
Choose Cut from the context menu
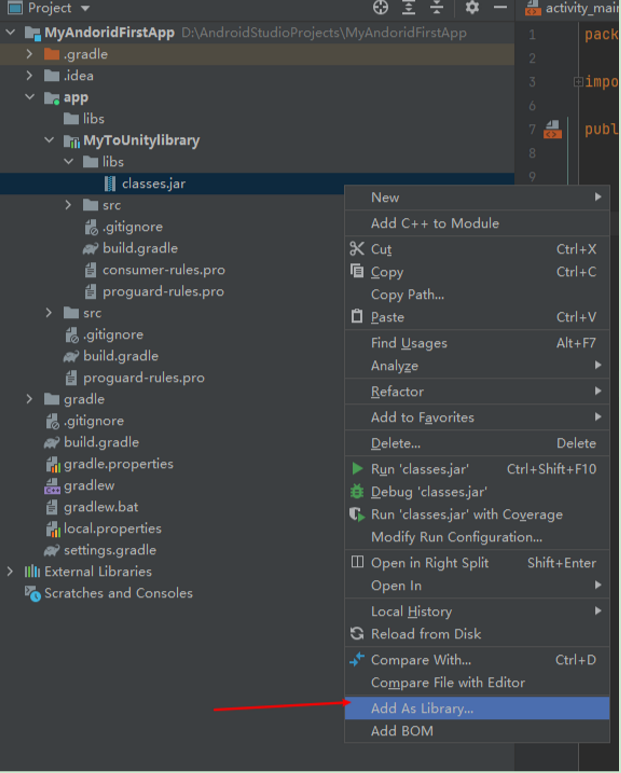pyautogui.click(x=477, y=249)
